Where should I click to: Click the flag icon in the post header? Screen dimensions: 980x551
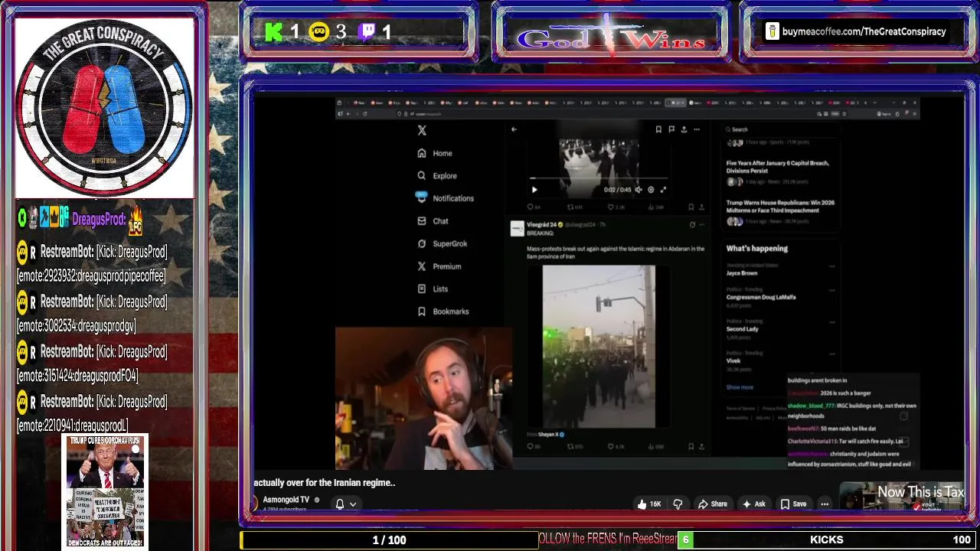[x=671, y=129]
